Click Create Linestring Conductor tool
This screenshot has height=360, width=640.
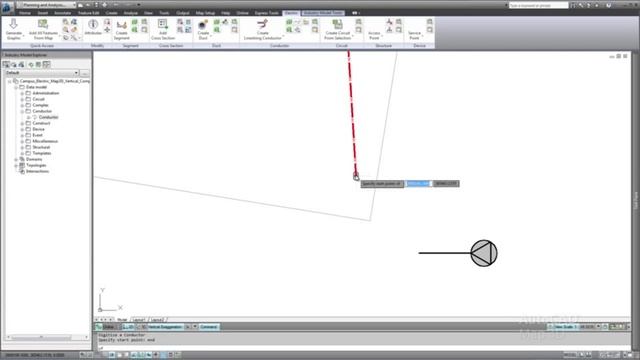point(262,29)
